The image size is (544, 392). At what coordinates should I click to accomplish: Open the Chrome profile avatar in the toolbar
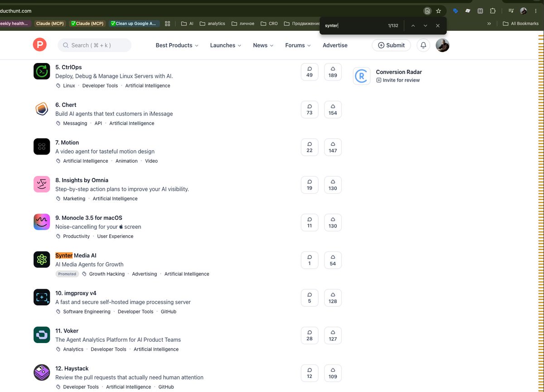(x=524, y=11)
